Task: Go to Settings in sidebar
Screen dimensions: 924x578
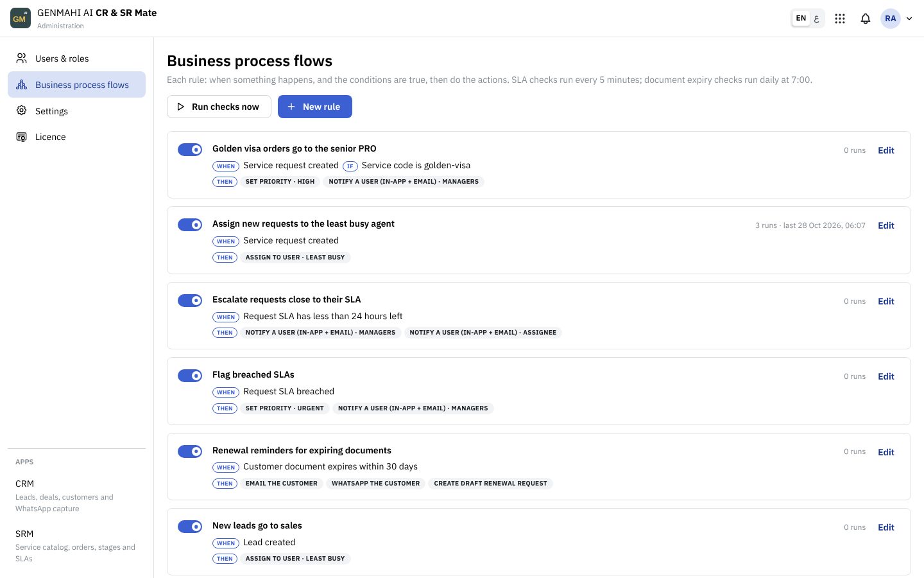Action: pyautogui.click(x=76, y=111)
